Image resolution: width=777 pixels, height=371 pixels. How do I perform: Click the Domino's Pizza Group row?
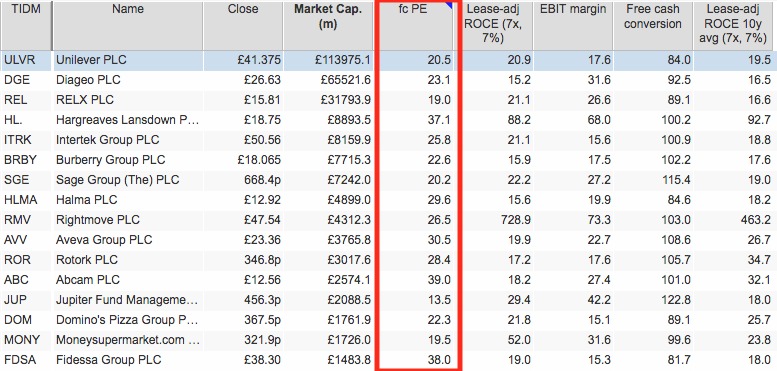(388, 320)
